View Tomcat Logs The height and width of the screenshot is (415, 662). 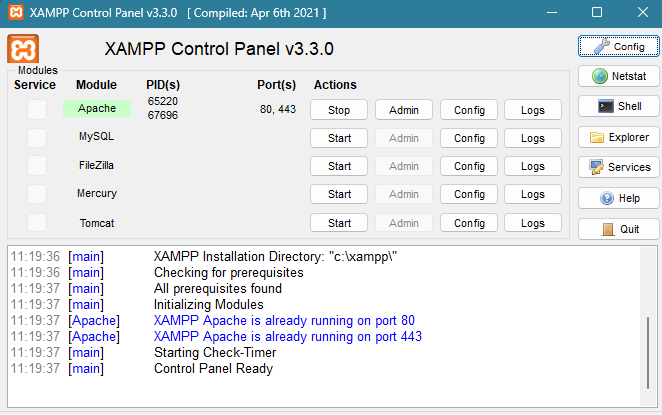pos(533,223)
